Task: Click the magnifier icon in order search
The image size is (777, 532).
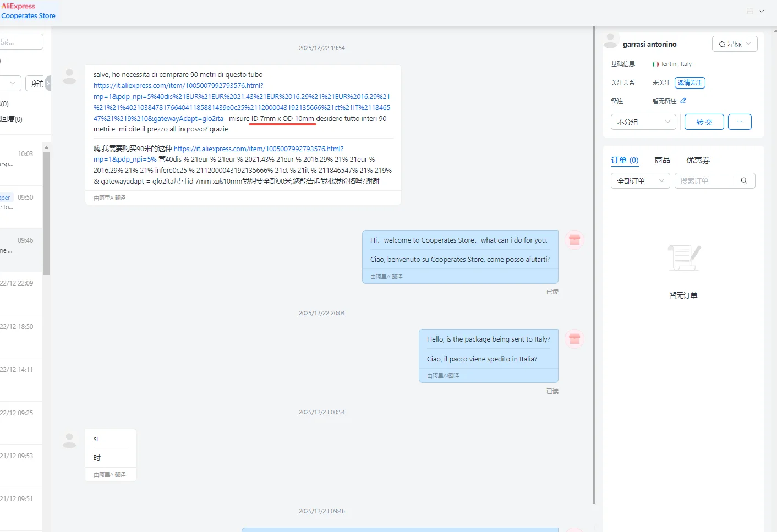Action: 744,180
